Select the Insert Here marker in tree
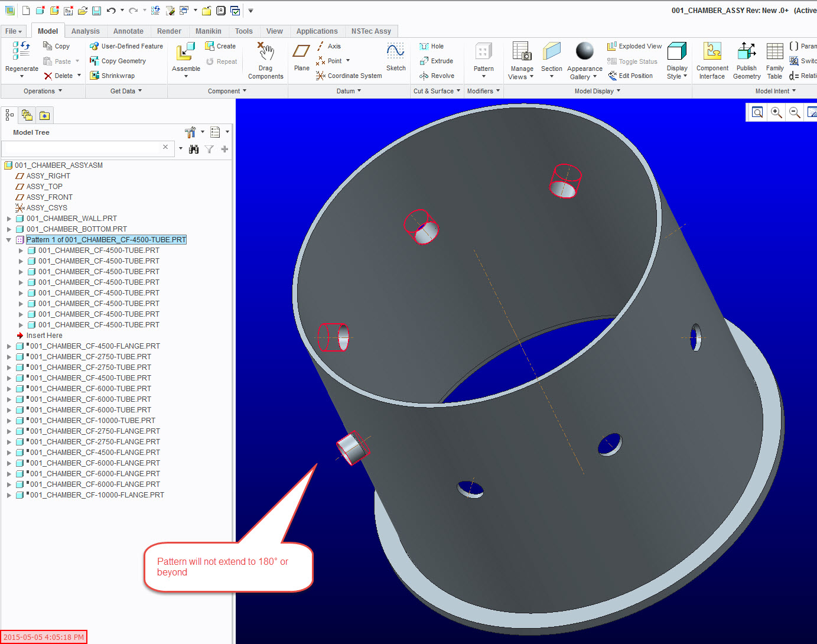This screenshot has height=644, width=817. click(39, 336)
